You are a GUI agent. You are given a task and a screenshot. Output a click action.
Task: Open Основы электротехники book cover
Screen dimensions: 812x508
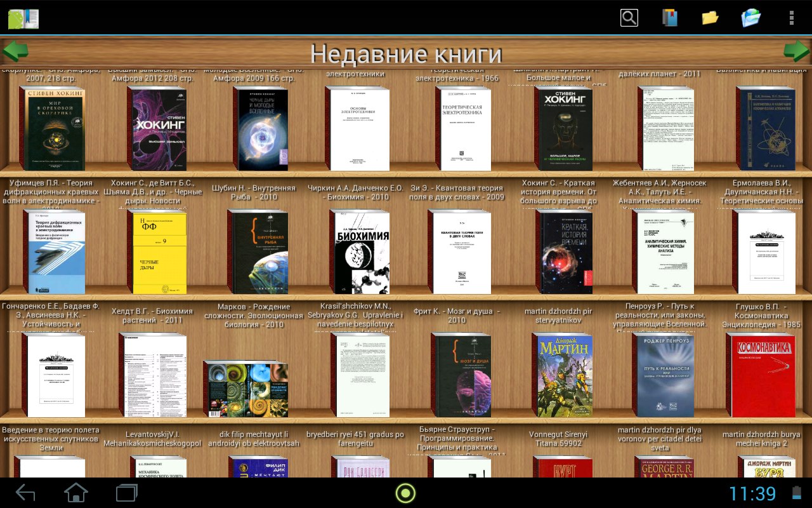point(357,129)
